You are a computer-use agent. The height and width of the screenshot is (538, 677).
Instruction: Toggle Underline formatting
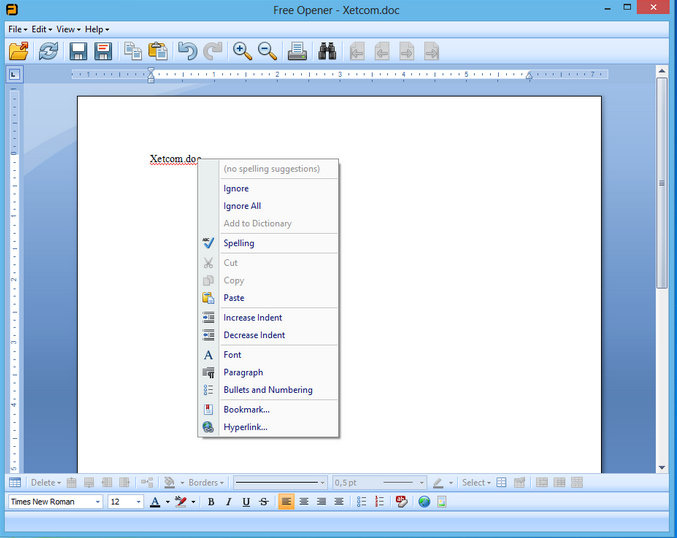(246, 502)
